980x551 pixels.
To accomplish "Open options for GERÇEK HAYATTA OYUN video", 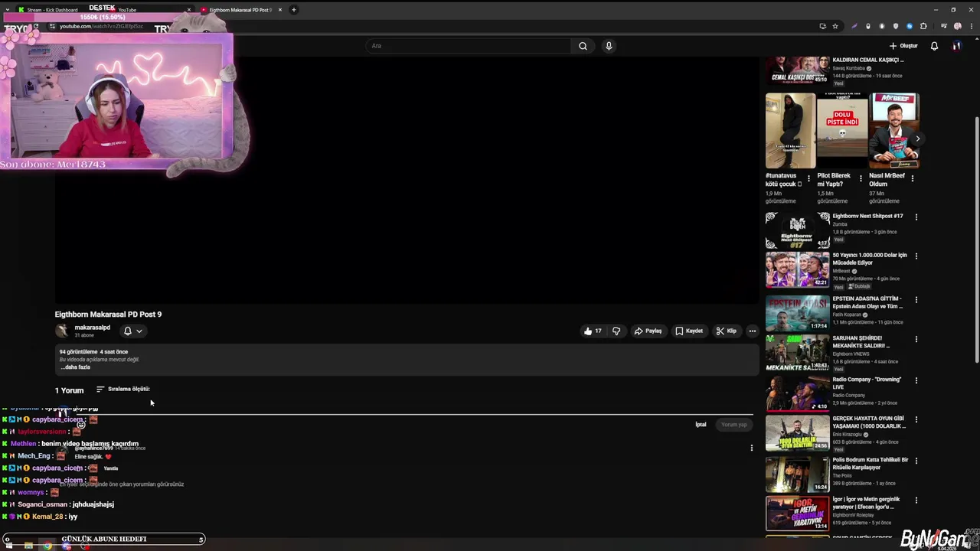I will pyautogui.click(x=916, y=419).
